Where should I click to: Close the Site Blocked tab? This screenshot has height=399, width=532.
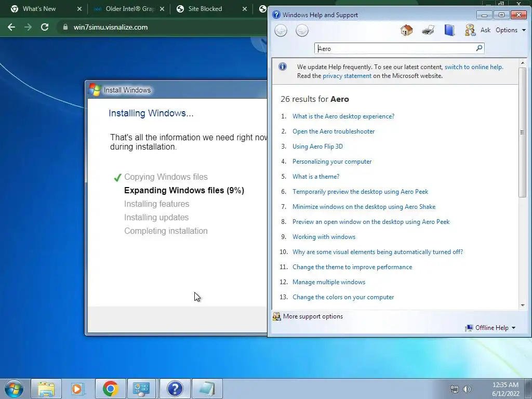tap(245, 9)
